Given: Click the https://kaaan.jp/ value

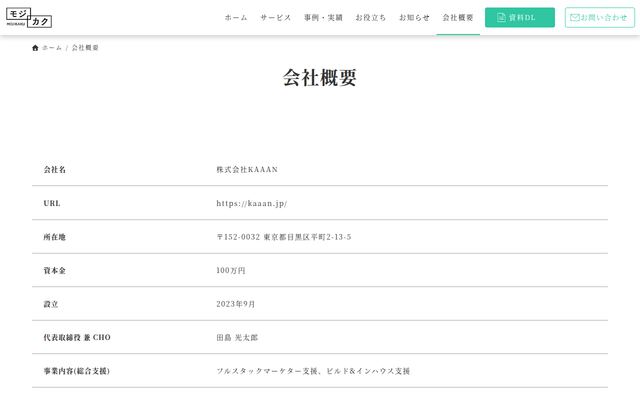Looking at the screenshot, I should (252, 203).
